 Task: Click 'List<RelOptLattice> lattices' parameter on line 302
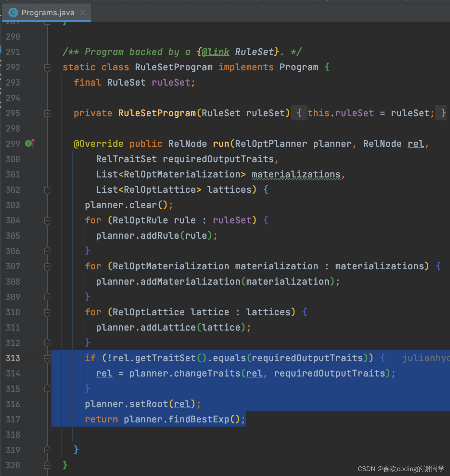pos(174,190)
